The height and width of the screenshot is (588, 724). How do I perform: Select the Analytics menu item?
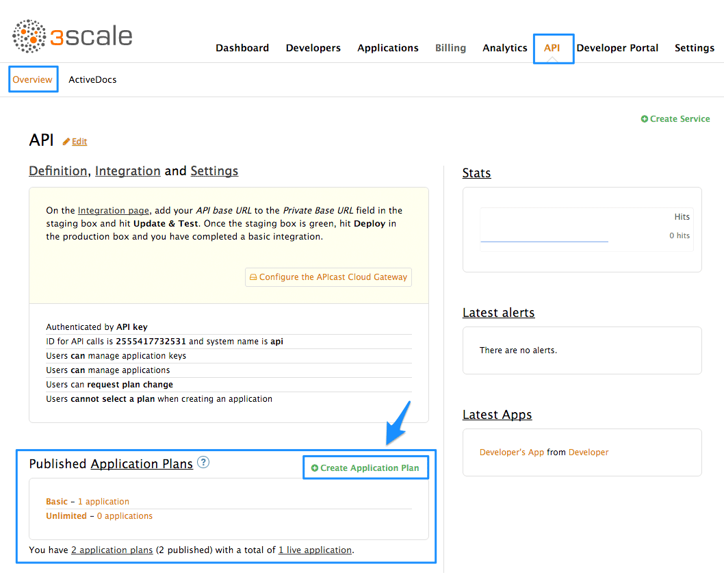(504, 48)
